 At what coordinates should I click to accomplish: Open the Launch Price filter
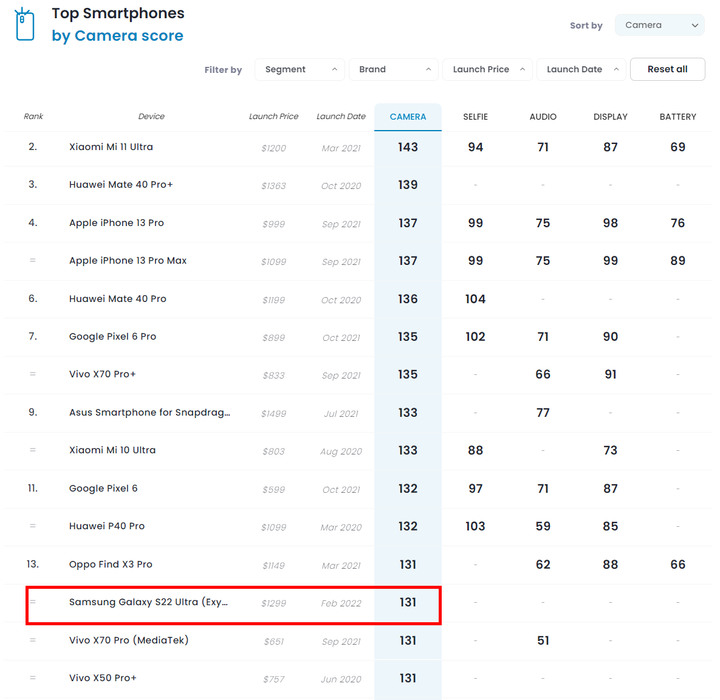488,69
